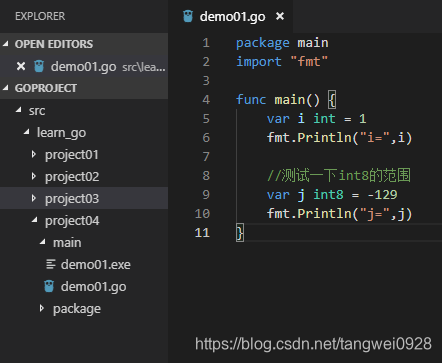The height and width of the screenshot is (363, 442).
Task: Click line number 4 in gutter
Action: [x=206, y=100]
